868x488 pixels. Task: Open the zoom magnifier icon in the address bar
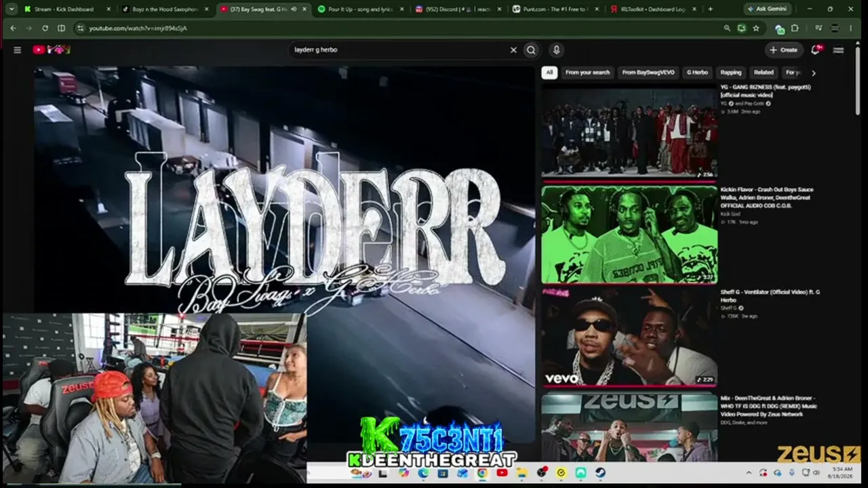(x=727, y=28)
